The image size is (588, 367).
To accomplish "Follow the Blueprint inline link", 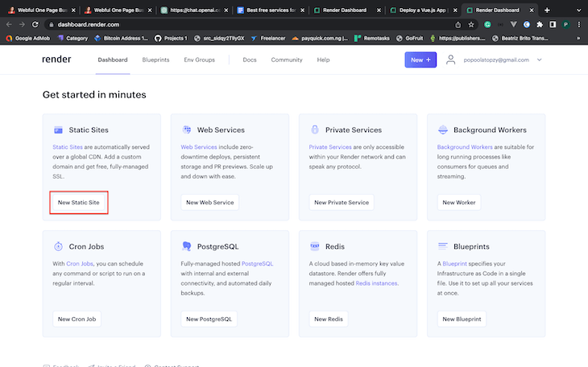I will coord(454,263).
